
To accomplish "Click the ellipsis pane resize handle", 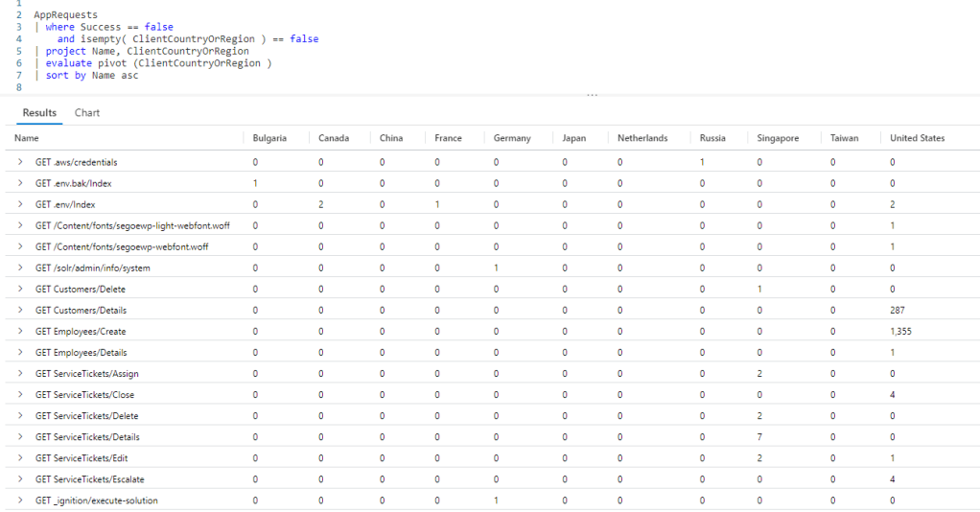I will point(592,95).
